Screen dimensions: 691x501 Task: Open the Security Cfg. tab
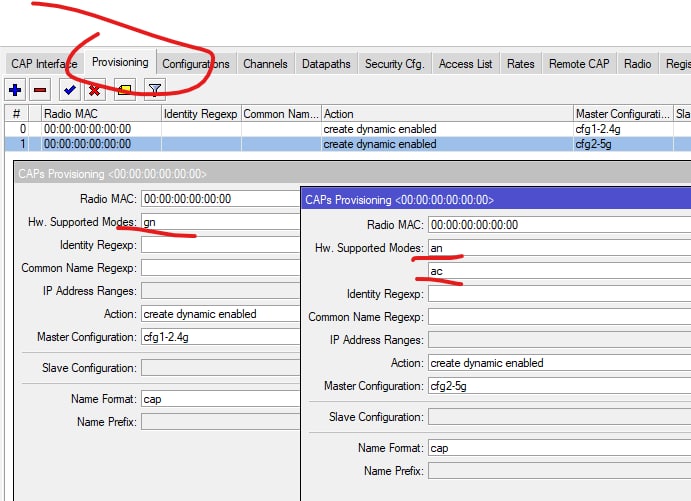(394, 64)
